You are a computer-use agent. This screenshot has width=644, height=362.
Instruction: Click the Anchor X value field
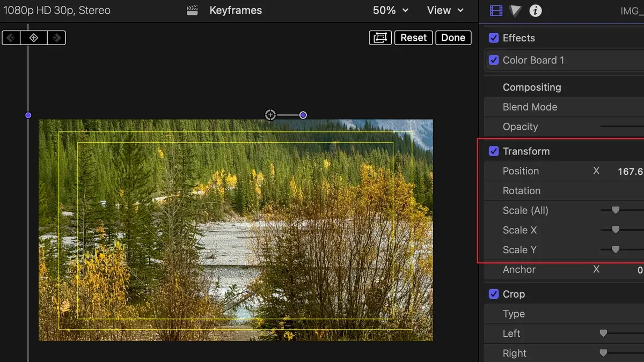click(640, 270)
